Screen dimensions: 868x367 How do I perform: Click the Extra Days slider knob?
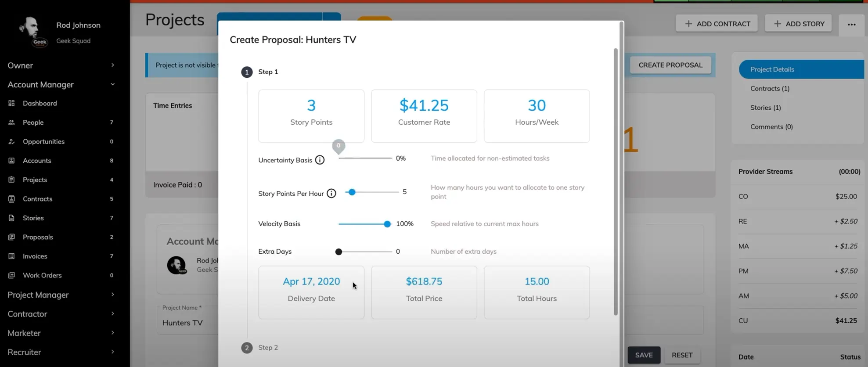pyautogui.click(x=339, y=252)
